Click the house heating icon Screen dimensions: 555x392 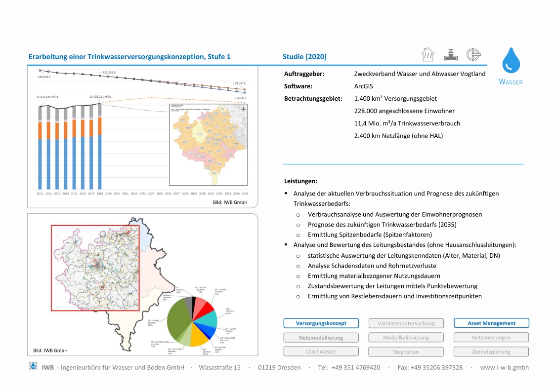(427, 55)
